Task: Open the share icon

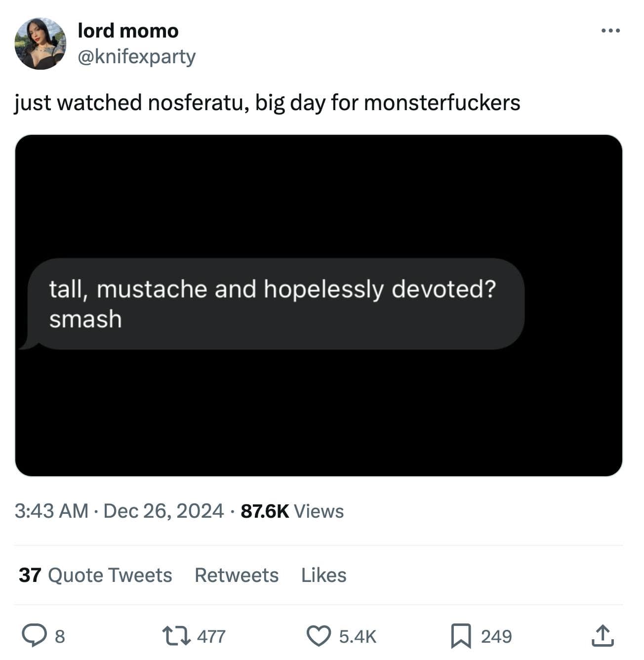Action: tap(602, 636)
